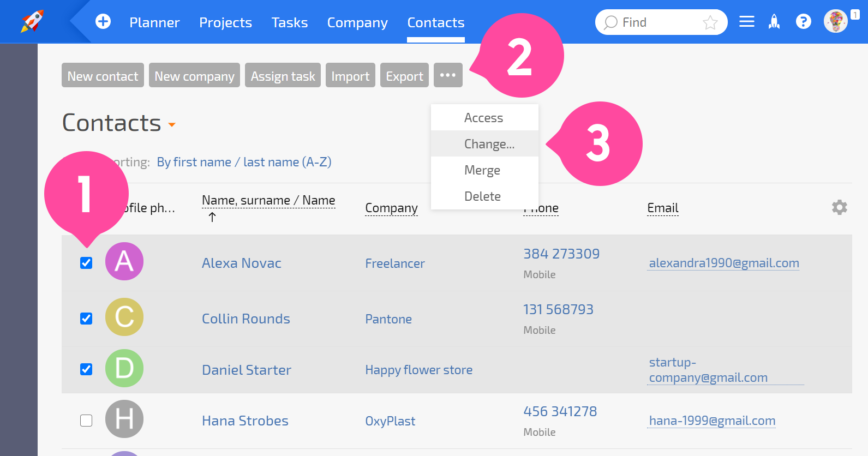
Task: Open Daniel Starter contact link
Action: click(x=247, y=370)
